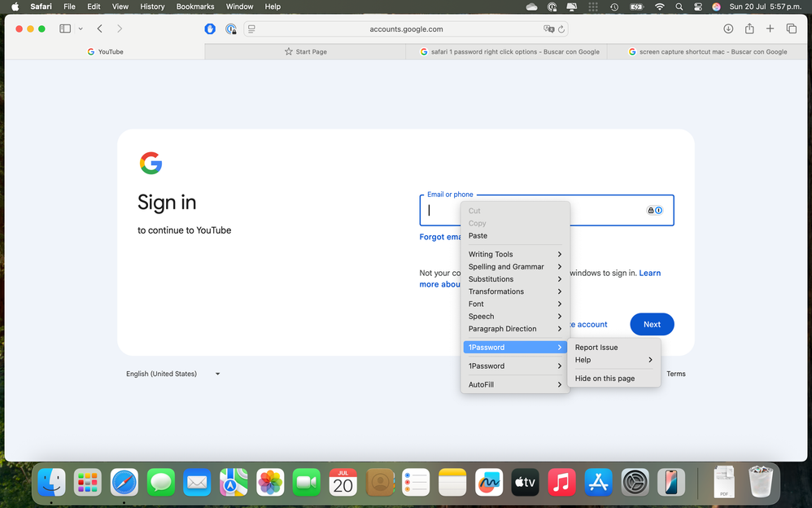Open Control Center in the menu bar

pos(697,7)
